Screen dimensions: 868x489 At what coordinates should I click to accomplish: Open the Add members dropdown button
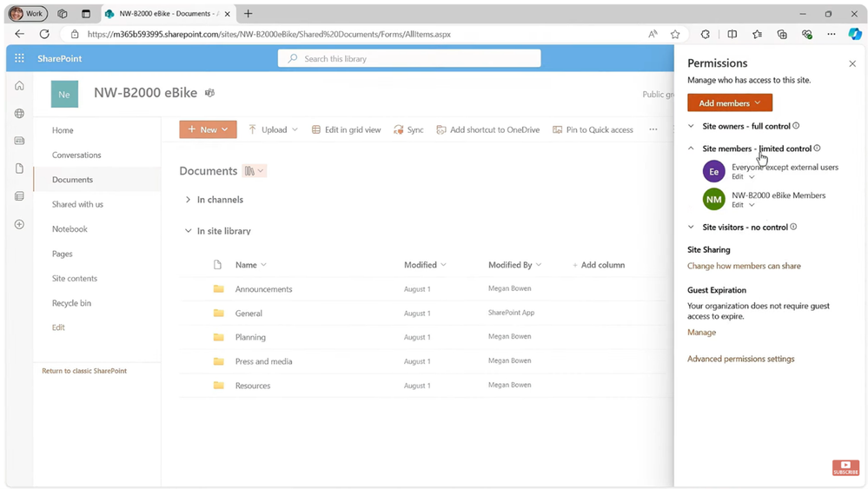coord(730,102)
